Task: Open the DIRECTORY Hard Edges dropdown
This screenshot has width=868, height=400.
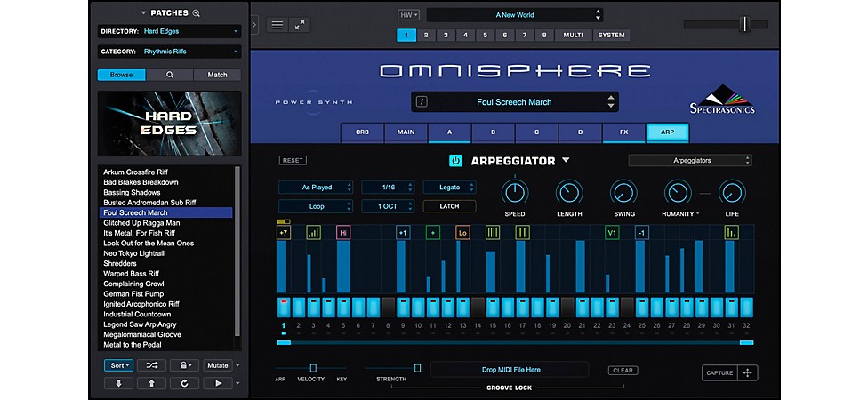Action: (x=169, y=31)
